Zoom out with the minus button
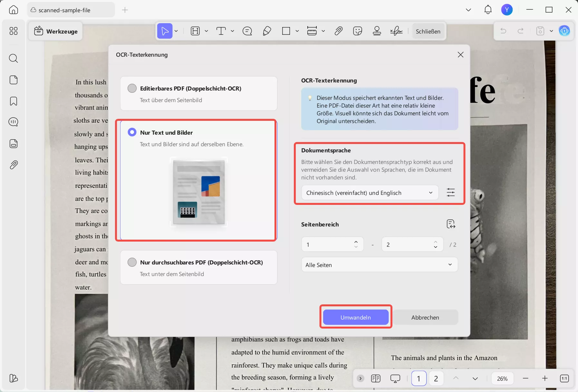This screenshot has height=392, width=578. [x=525, y=378]
